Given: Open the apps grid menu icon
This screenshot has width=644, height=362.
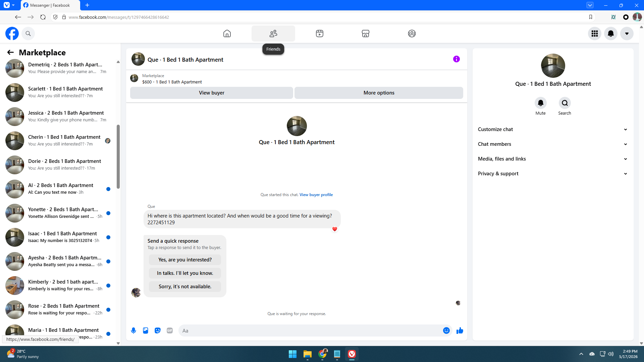Looking at the screenshot, I should pos(595,34).
